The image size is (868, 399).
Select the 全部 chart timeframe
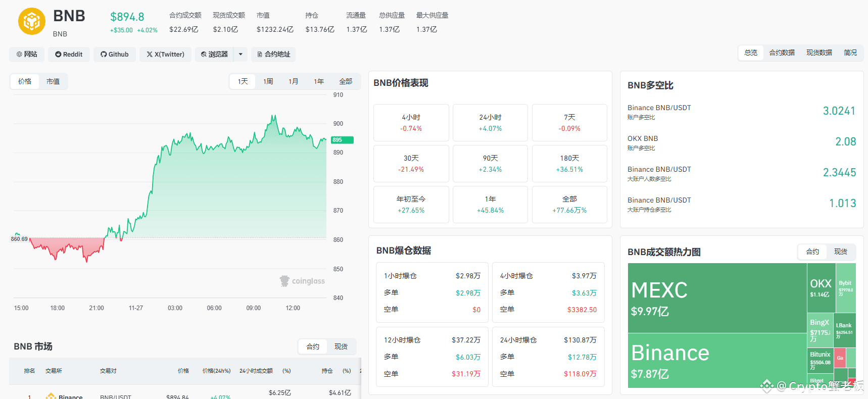click(x=346, y=81)
